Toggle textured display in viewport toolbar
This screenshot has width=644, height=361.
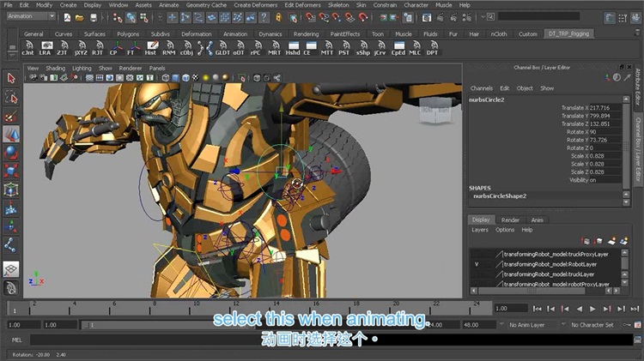[196, 78]
